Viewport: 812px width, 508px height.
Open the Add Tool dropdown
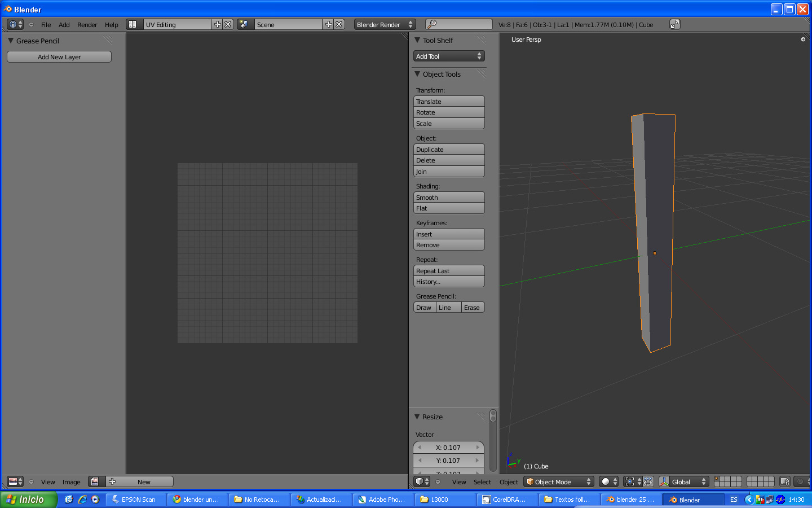coord(449,56)
